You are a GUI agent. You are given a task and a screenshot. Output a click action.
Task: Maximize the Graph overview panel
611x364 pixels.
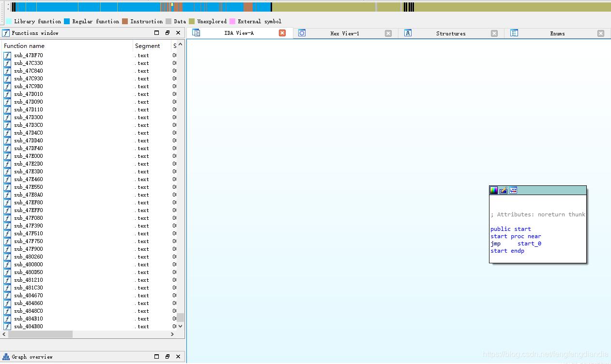(x=156, y=357)
